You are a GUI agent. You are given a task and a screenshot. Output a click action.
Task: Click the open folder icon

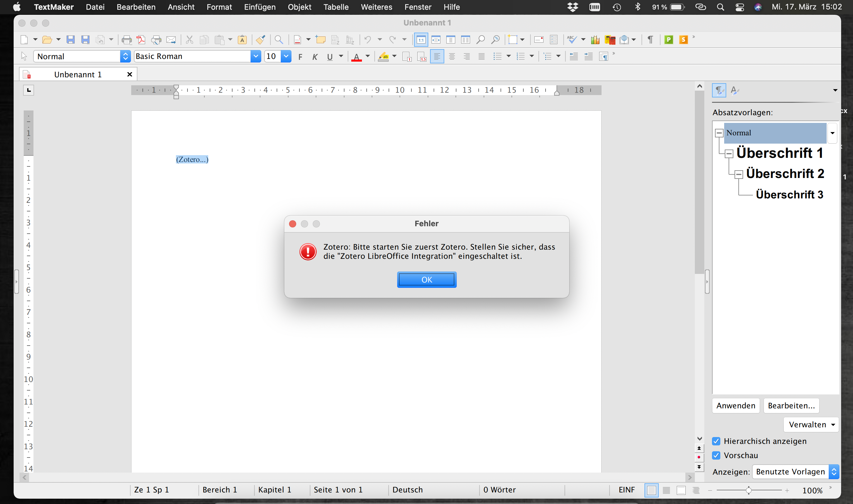point(47,40)
